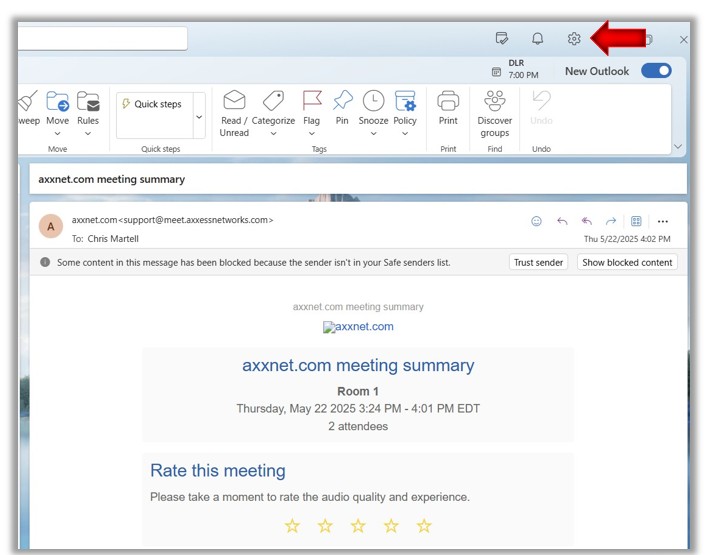Expand the Snooze options
706x555 pixels.
[373, 132]
